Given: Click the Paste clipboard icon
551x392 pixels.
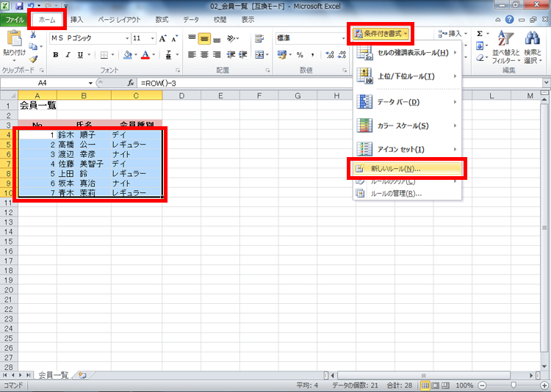Looking at the screenshot, I should pyautogui.click(x=15, y=38).
